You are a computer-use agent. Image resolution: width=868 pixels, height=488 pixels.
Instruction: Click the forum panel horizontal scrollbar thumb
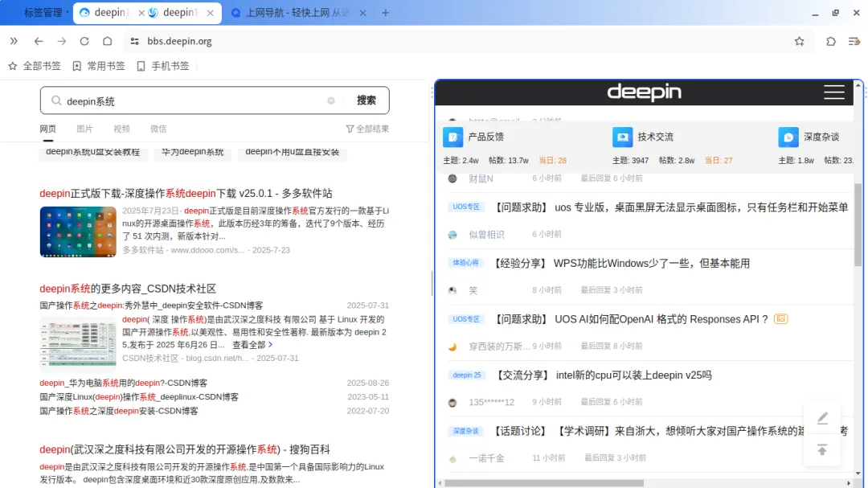(x=543, y=483)
